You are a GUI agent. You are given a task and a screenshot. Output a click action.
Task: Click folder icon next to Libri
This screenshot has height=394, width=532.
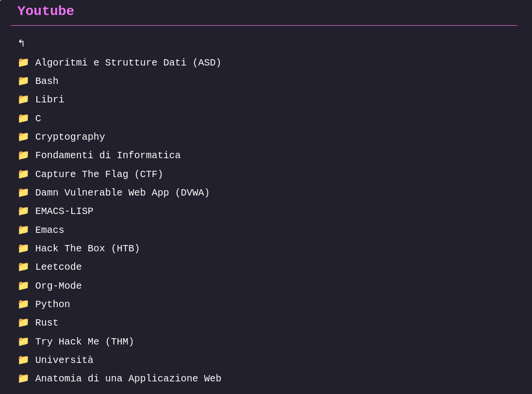pos(23,99)
